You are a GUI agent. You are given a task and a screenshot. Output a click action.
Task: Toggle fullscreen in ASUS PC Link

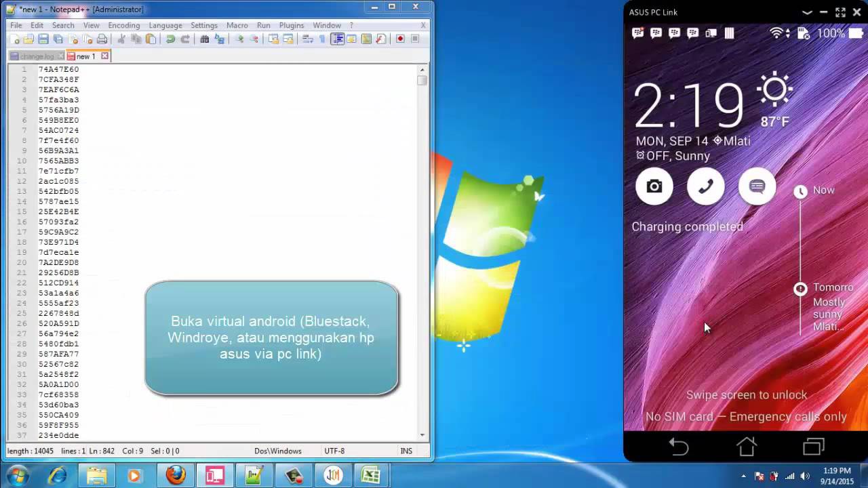[x=840, y=12]
